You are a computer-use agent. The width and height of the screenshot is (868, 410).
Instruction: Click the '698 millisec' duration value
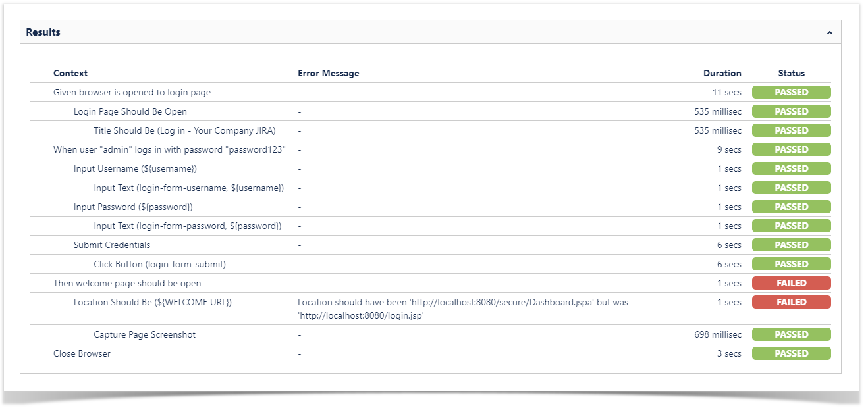pos(718,334)
